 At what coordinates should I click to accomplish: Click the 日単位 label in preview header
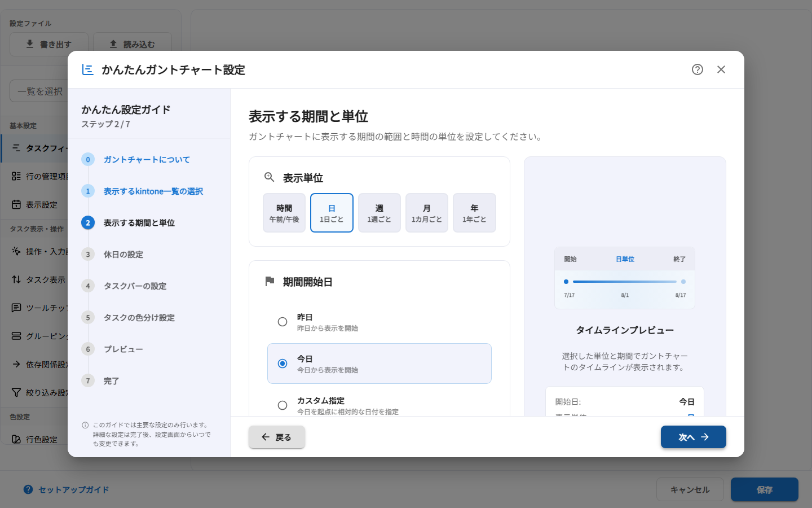[625, 259]
